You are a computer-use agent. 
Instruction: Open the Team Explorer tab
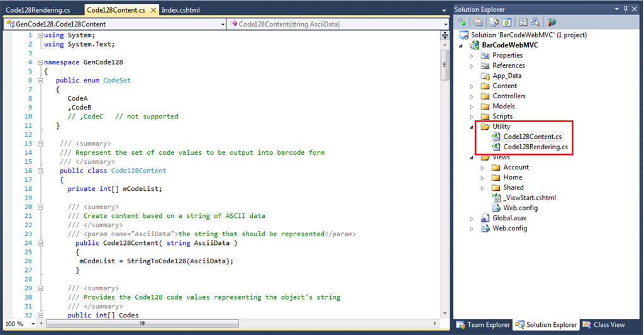484,325
